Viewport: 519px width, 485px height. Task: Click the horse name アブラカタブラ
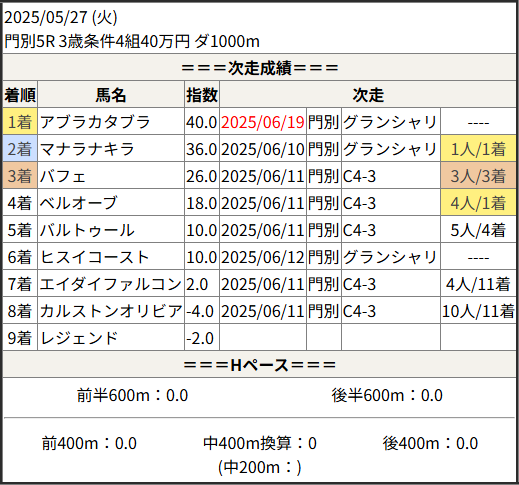tap(95, 122)
